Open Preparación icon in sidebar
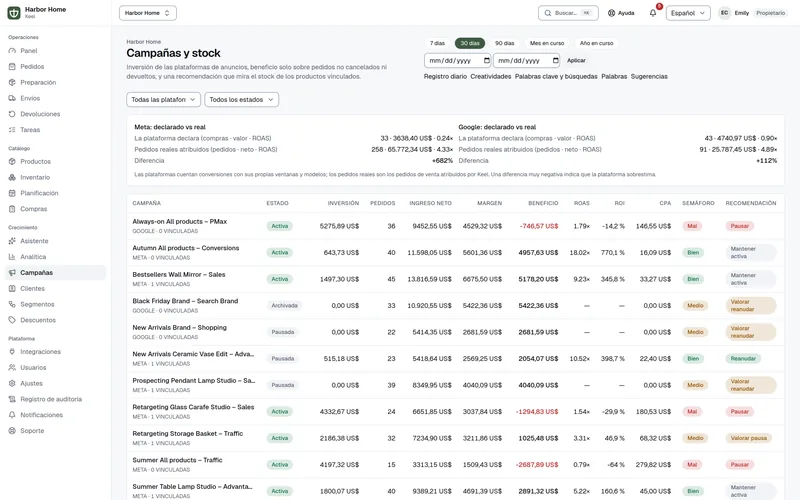Viewport: 800px width, 500px height. (x=12, y=82)
